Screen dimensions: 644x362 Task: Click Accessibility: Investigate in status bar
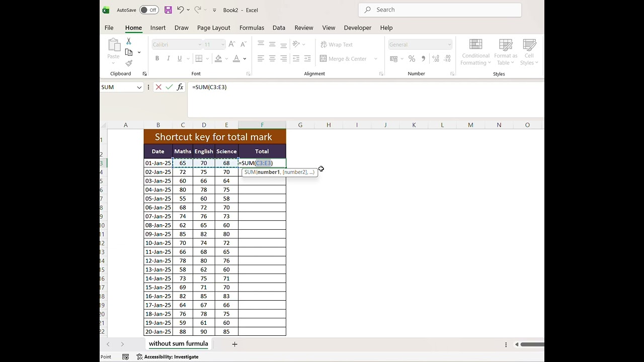point(168,357)
